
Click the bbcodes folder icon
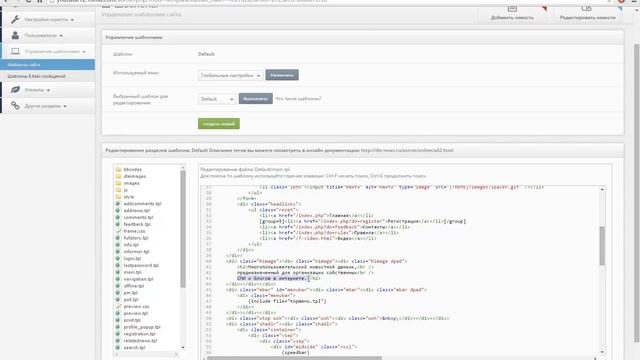click(118, 169)
